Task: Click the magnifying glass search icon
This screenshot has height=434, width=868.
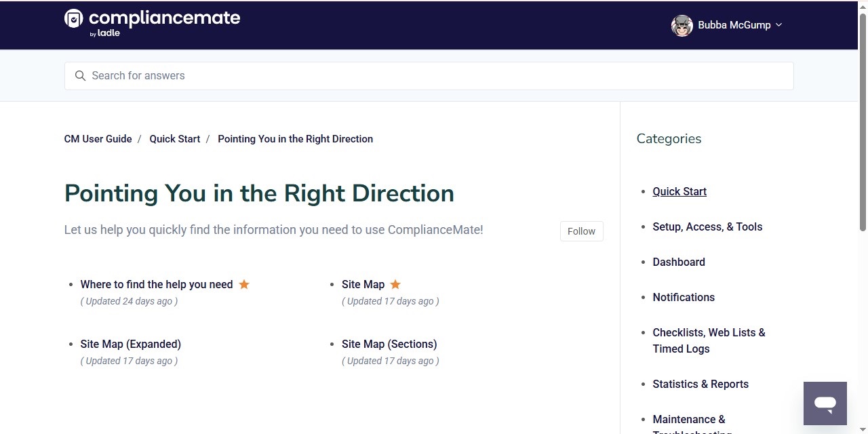Action: (x=81, y=75)
